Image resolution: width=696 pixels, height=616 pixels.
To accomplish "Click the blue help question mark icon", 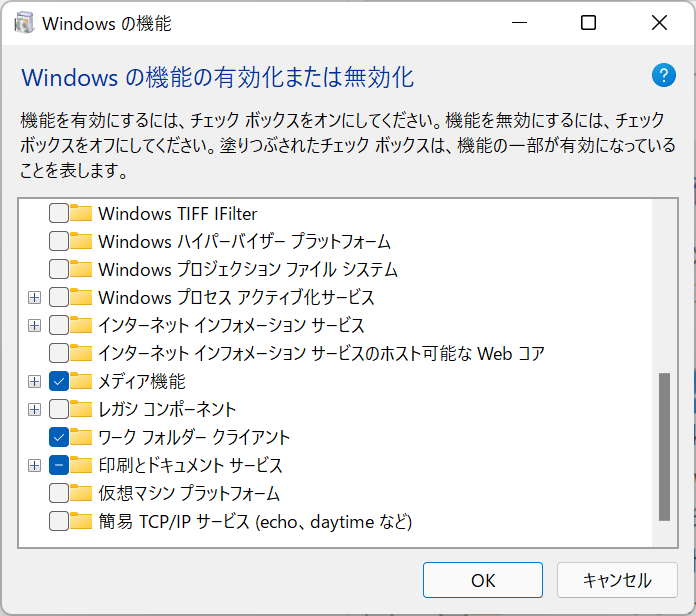I will pos(664,75).
